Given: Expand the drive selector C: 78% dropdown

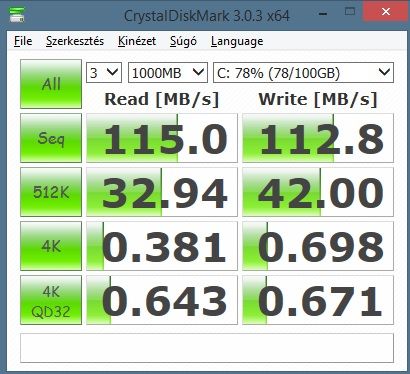Looking at the screenshot, I should pos(303,73).
